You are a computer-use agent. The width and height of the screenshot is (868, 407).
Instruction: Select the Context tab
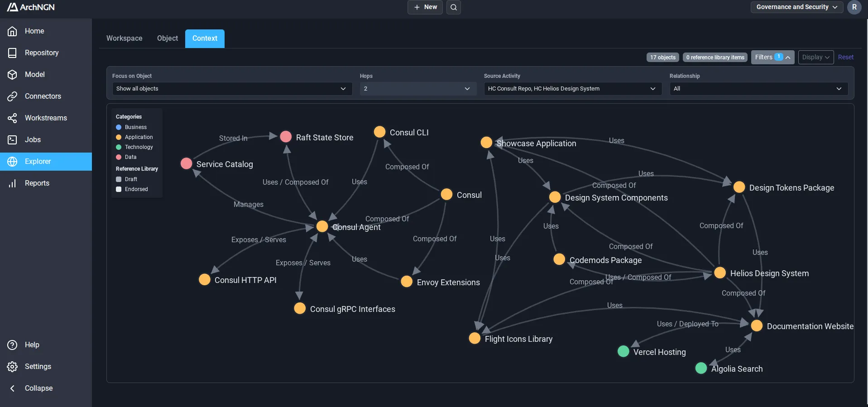pos(205,38)
